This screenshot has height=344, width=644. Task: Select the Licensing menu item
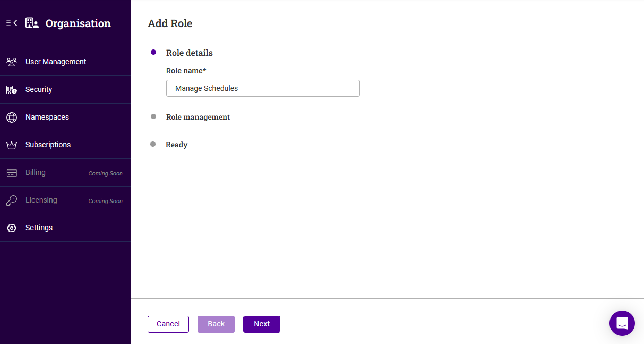pos(65,200)
